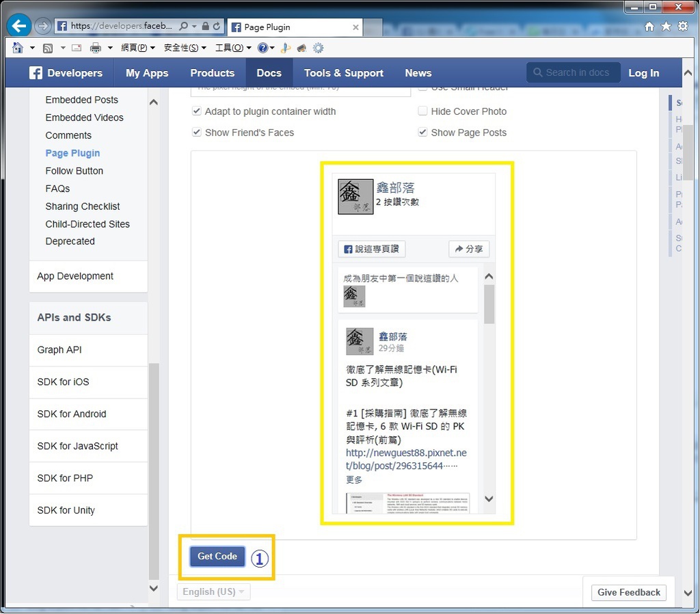Screen dimensions: 700x614
Task: Open Comments in sidebar
Action: click(x=68, y=135)
